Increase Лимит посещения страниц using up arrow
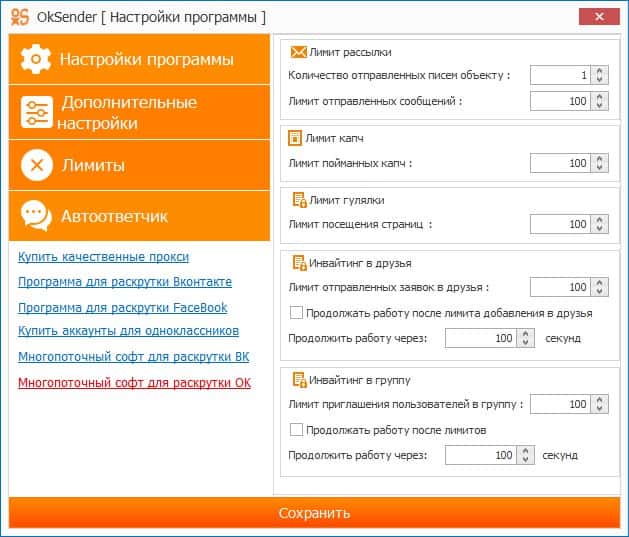The image size is (629, 537). point(598,220)
